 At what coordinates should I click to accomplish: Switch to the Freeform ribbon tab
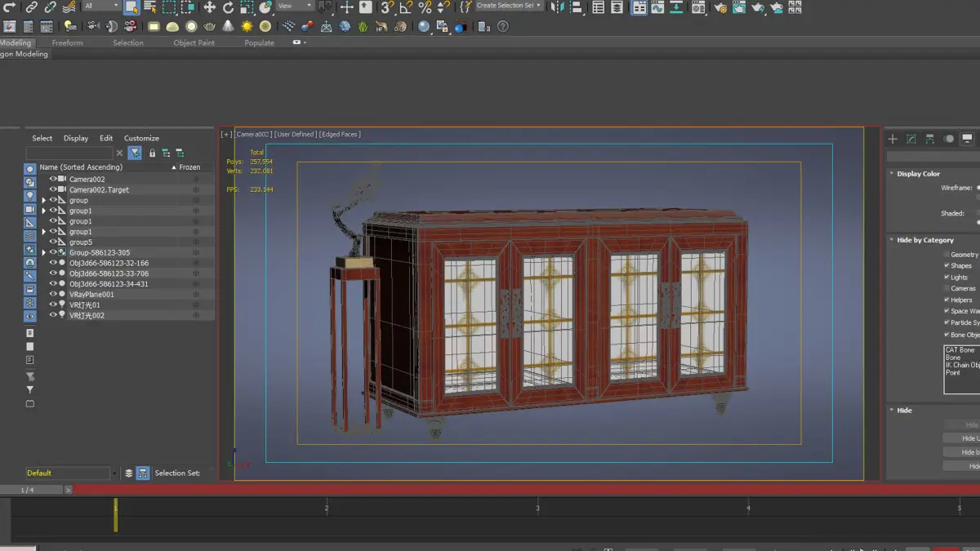pyautogui.click(x=67, y=42)
